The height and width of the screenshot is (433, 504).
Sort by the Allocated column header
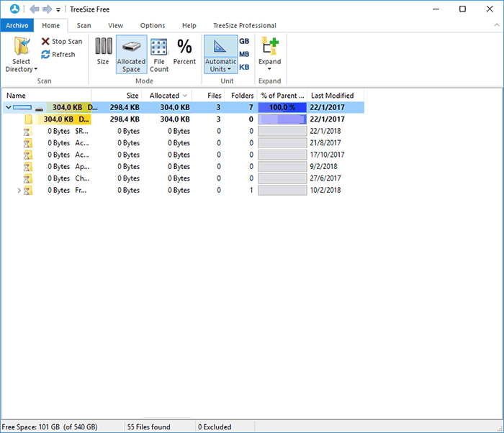coord(167,96)
